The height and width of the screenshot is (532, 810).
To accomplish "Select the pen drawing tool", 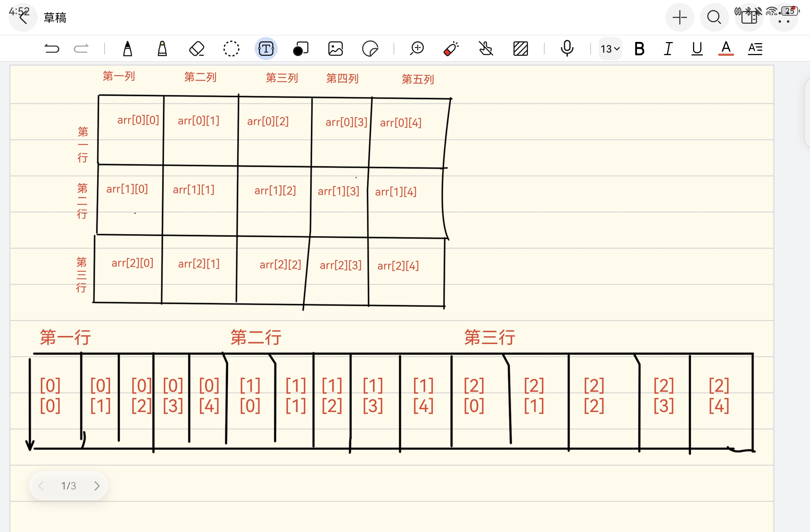I will click(128, 49).
